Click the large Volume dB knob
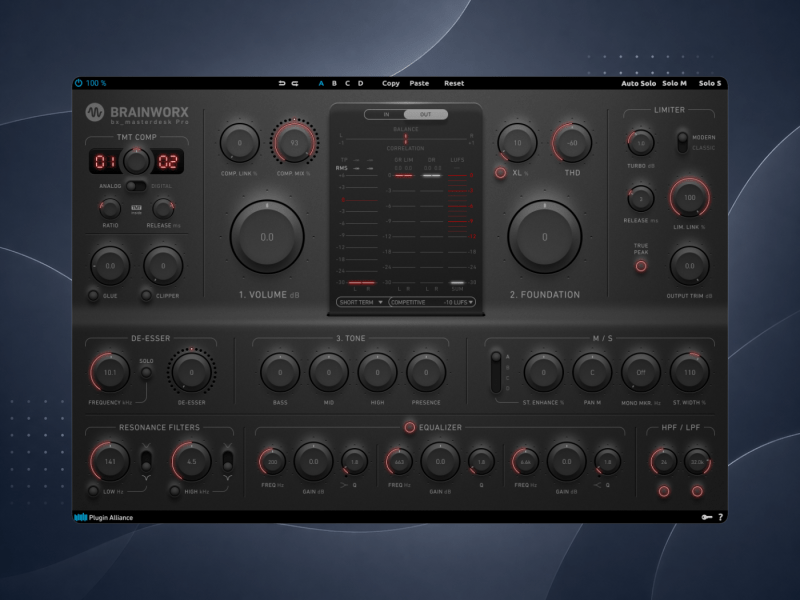 click(267, 237)
